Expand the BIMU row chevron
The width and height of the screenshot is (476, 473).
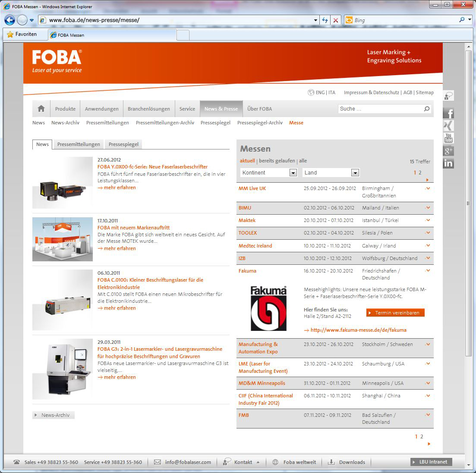428,208
